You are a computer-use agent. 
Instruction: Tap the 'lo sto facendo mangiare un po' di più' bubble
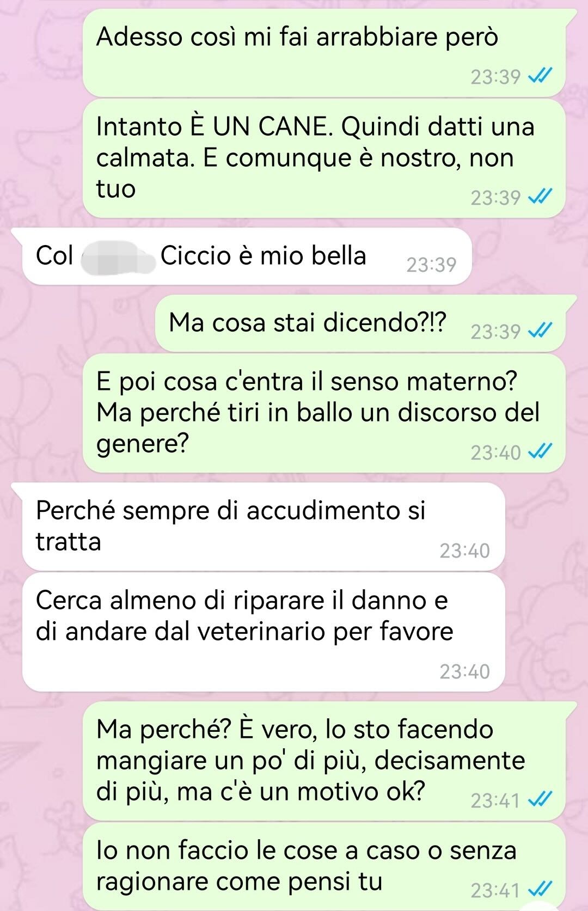click(x=324, y=761)
